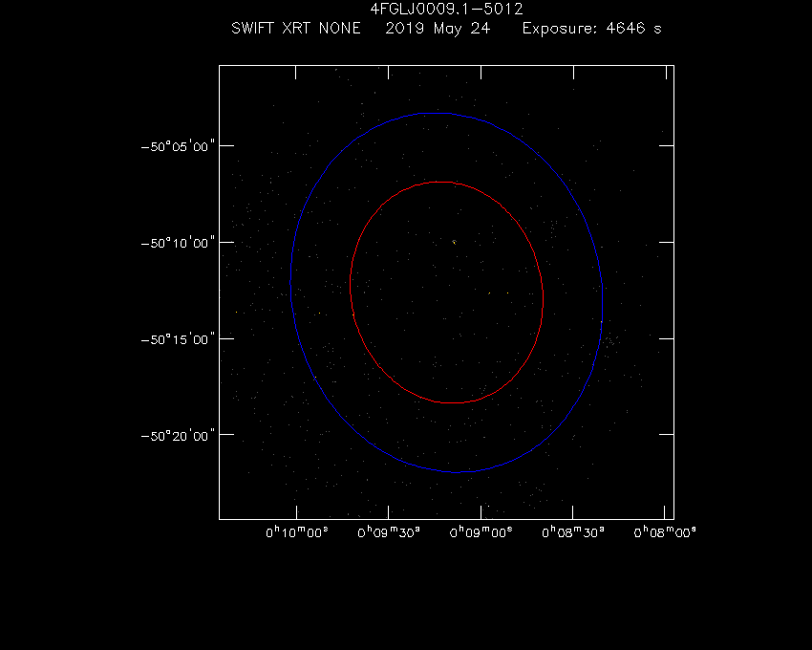Click the top edge of the red ellipse

[x=442, y=182]
